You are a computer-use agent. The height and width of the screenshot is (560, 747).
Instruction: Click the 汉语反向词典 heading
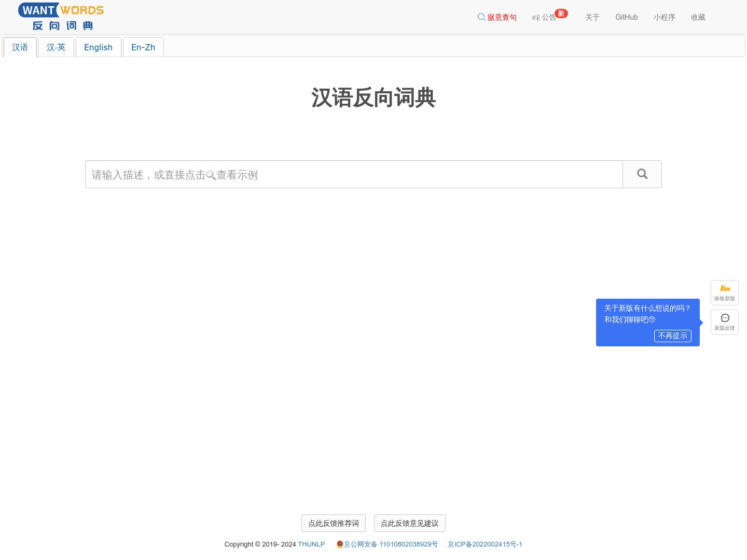(374, 97)
